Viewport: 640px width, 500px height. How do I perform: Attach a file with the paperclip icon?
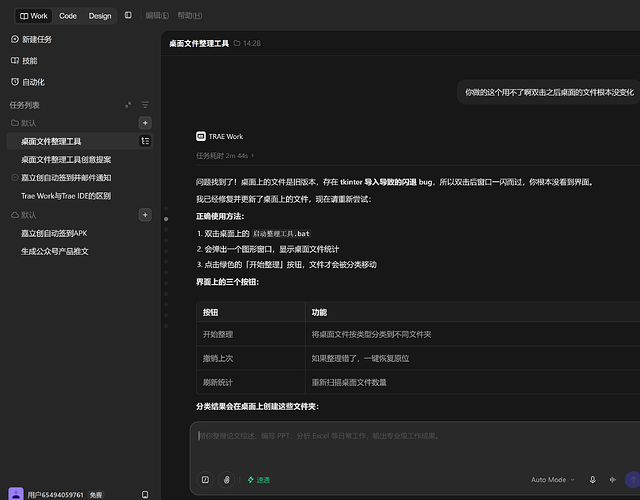pyautogui.click(x=227, y=480)
